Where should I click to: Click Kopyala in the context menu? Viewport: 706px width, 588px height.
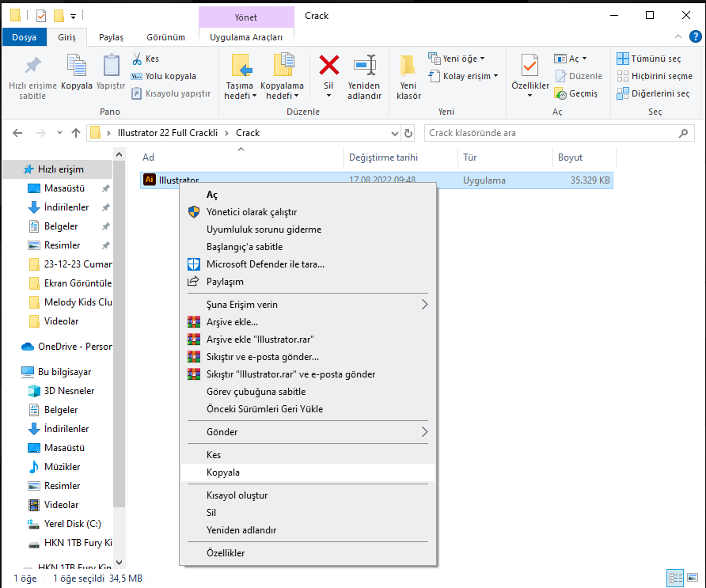pos(308,472)
